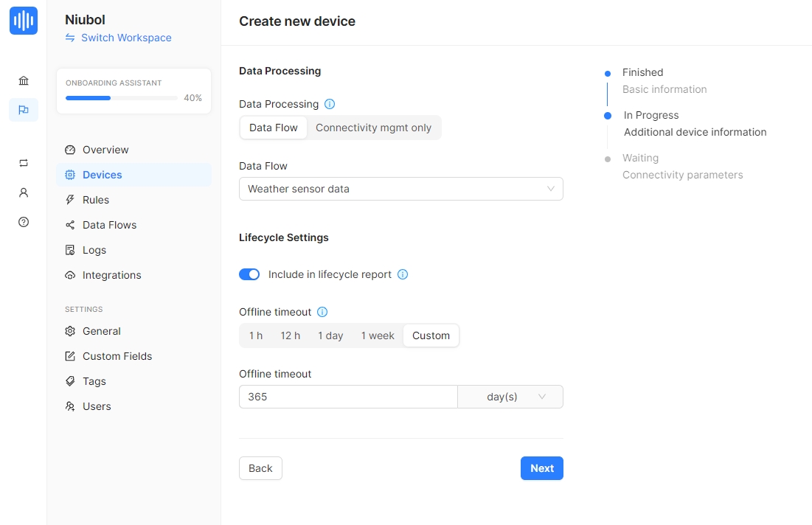Open the Logs document icon

(69, 250)
